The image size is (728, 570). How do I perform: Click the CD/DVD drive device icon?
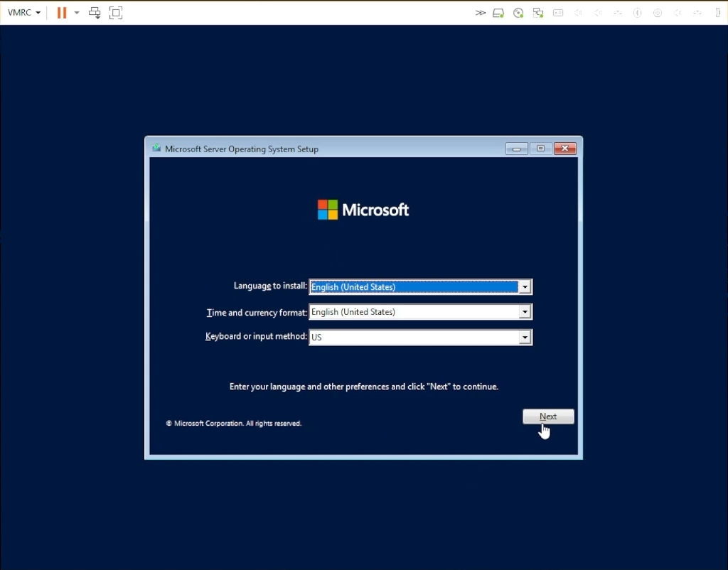point(518,12)
